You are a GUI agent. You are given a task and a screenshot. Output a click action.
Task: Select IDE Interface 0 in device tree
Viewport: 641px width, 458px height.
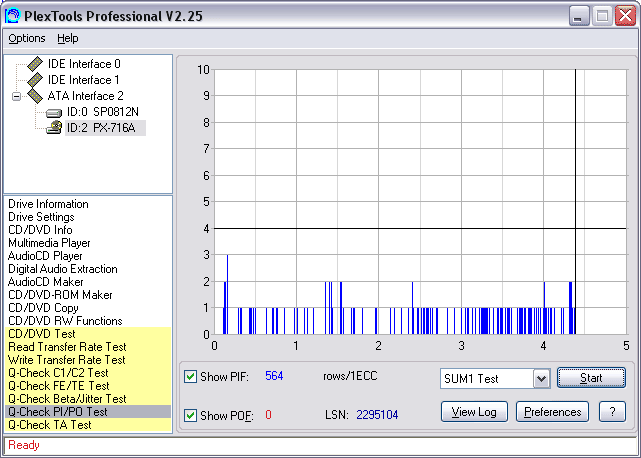[x=84, y=64]
